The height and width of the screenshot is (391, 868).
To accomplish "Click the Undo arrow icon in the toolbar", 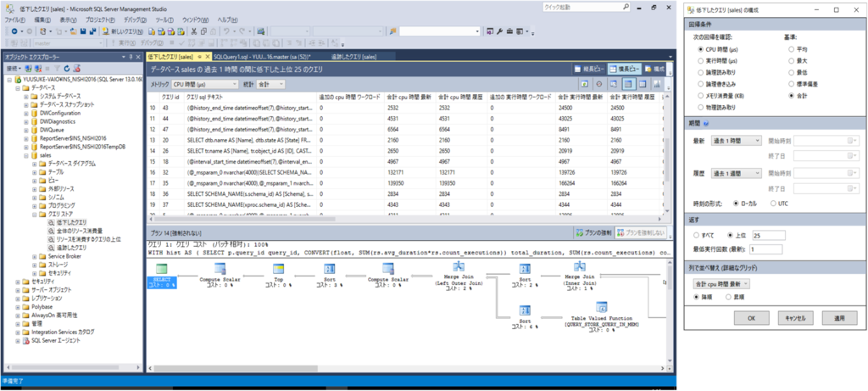I will (x=227, y=31).
